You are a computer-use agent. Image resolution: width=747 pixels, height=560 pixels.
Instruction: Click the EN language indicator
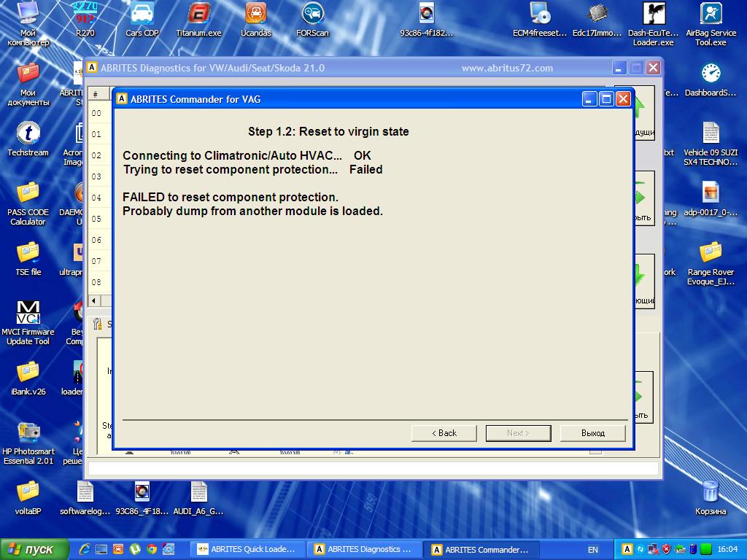point(592,550)
